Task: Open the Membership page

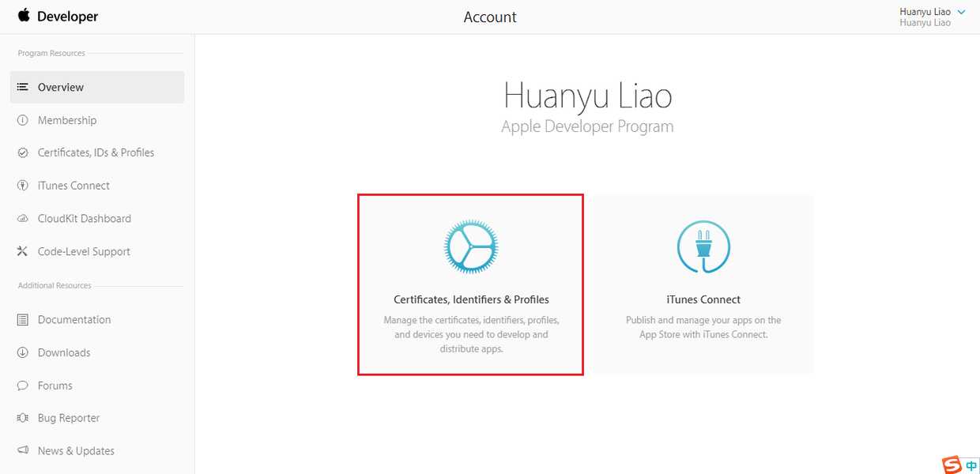Action: click(x=67, y=120)
